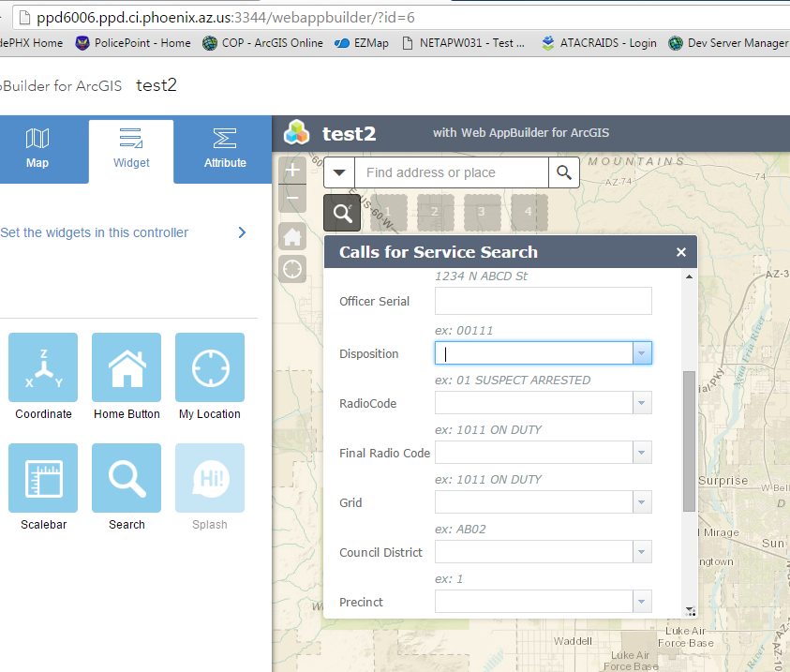Screen dimensions: 790x672
Task: Click the scrollbar up arrow in search panel
Action: click(x=689, y=276)
